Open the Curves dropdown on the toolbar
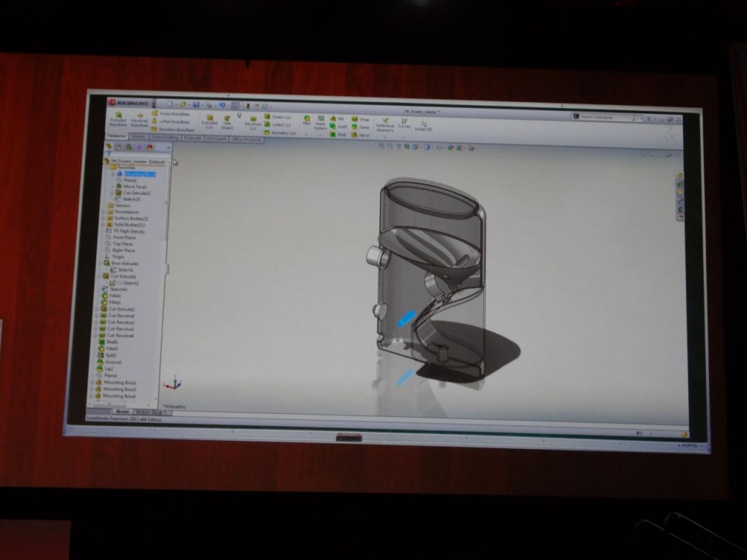Viewport: 747px width, 560px height. click(403, 121)
